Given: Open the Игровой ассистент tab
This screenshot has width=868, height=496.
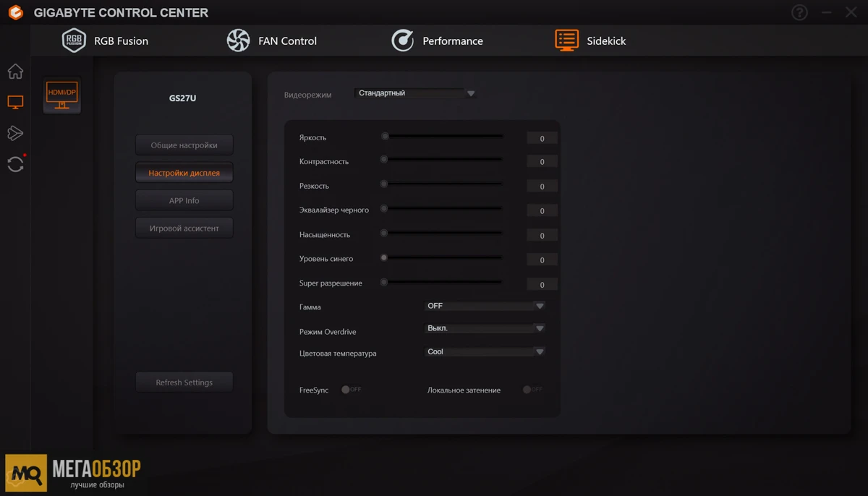Looking at the screenshot, I should coord(184,228).
